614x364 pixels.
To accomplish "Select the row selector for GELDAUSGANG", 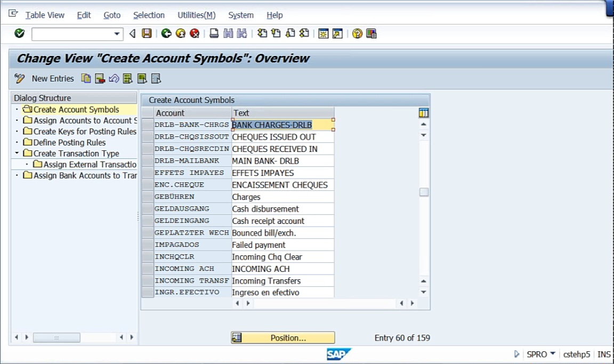I will [x=148, y=208].
